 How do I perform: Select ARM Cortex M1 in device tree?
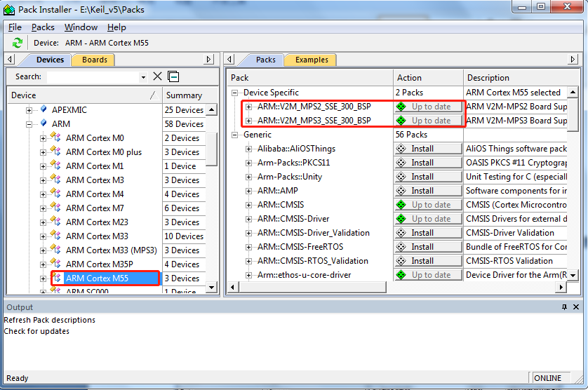[95, 166]
